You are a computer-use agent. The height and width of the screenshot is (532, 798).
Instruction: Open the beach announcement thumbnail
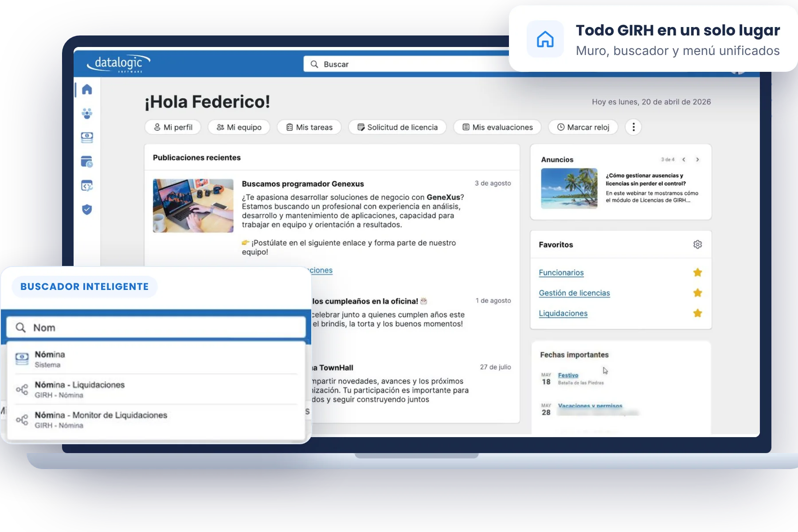click(569, 188)
